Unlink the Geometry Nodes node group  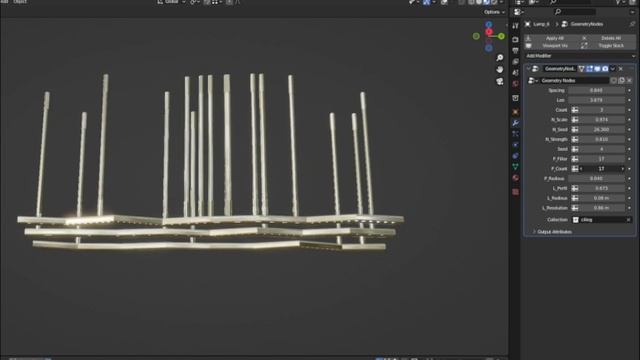[x=629, y=80]
